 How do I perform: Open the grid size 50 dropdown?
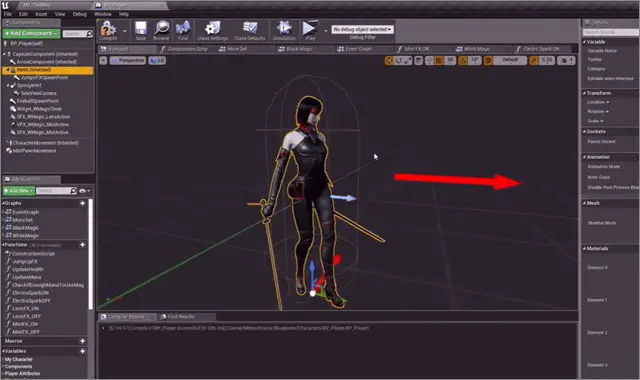click(450, 60)
